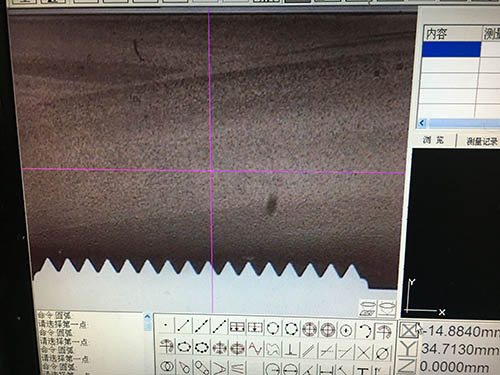This screenshot has height=375, width=500.
Task: Select the text annotation T tool
Action: (x=363, y=370)
